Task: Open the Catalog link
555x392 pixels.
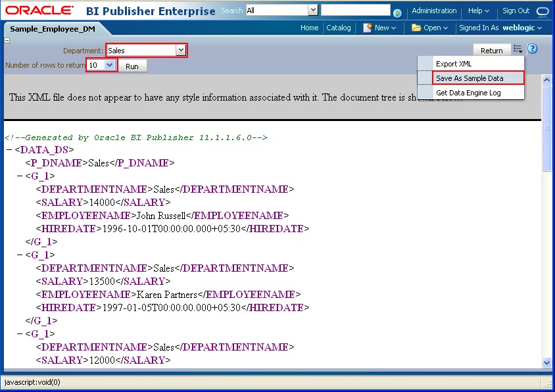Action: coord(339,28)
